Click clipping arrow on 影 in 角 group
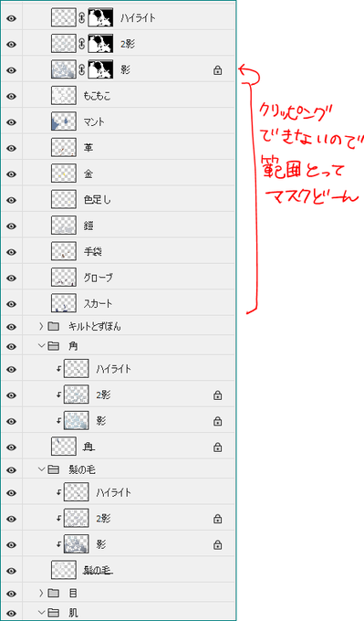 click(x=58, y=421)
